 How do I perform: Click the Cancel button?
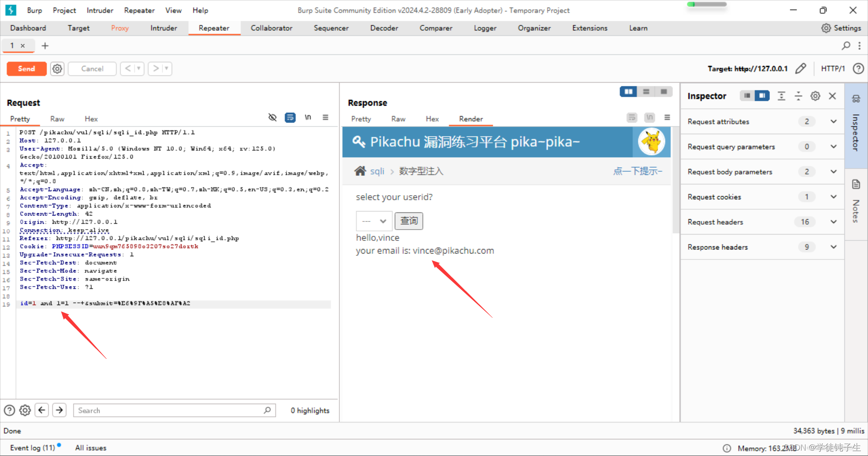[x=92, y=69]
